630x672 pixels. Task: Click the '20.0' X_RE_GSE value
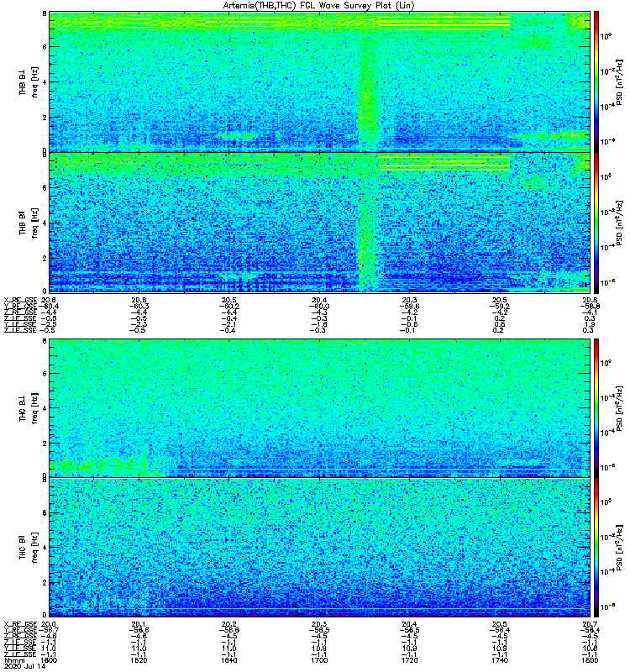[x=49, y=624]
